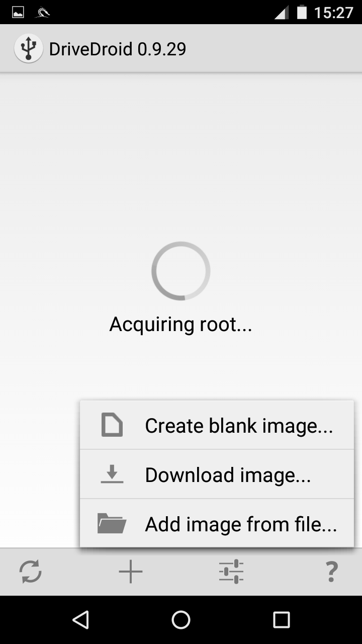The height and width of the screenshot is (644, 362).
Task: Click the refresh arrows icon
Action: point(31,572)
